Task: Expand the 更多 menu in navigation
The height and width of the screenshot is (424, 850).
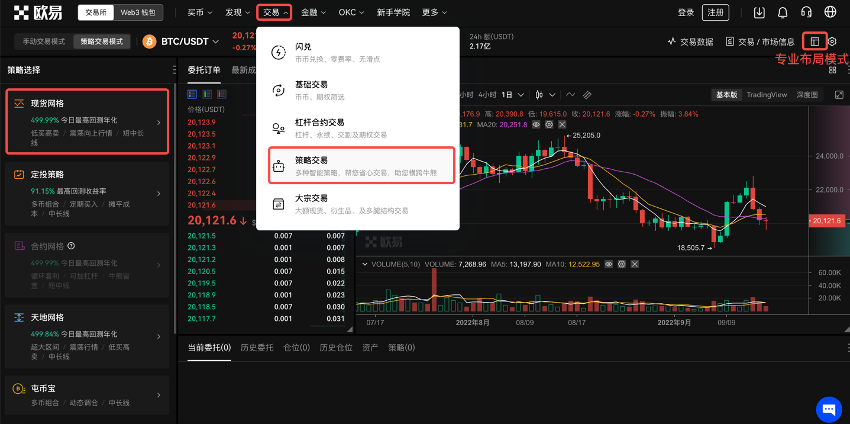Action: click(432, 13)
